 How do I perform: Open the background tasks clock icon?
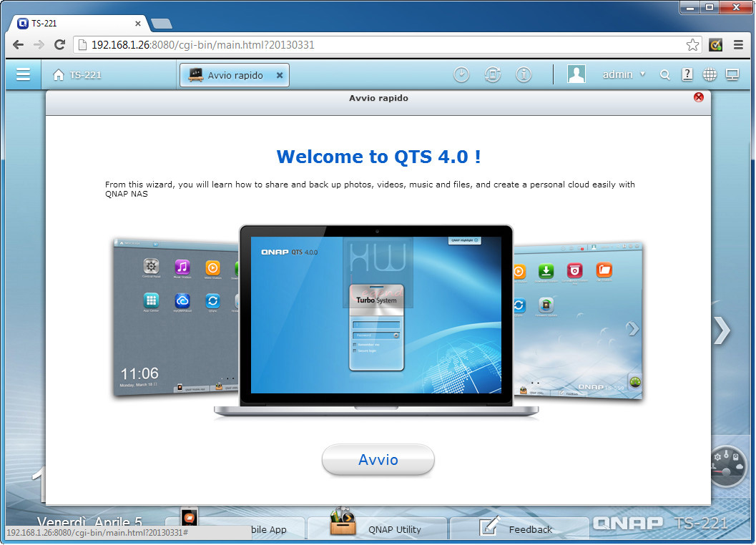tap(461, 75)
